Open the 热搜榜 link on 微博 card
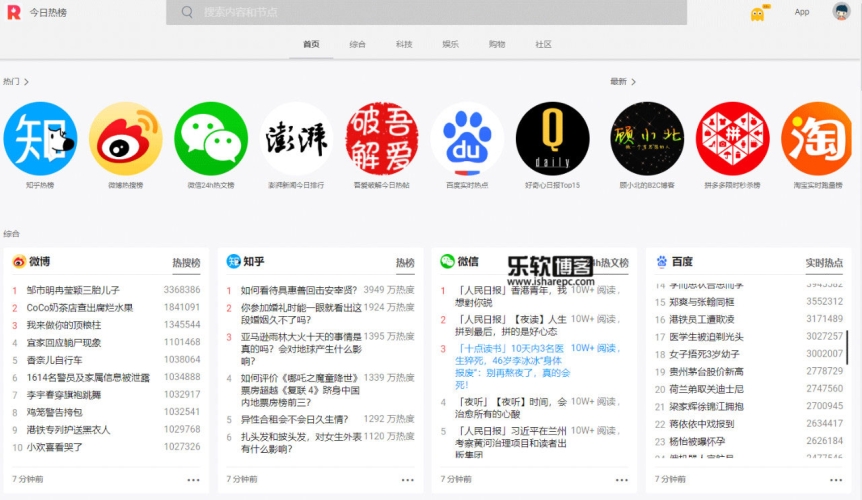 [186, 263]
